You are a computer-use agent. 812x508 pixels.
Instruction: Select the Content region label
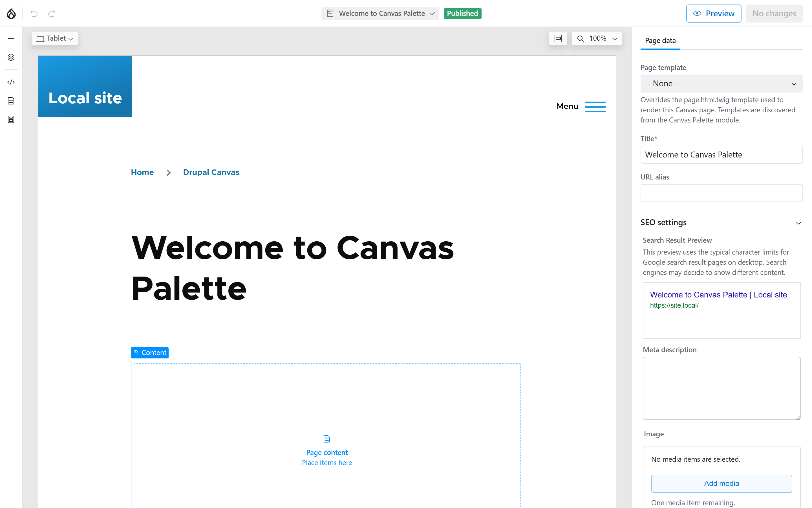150,353
